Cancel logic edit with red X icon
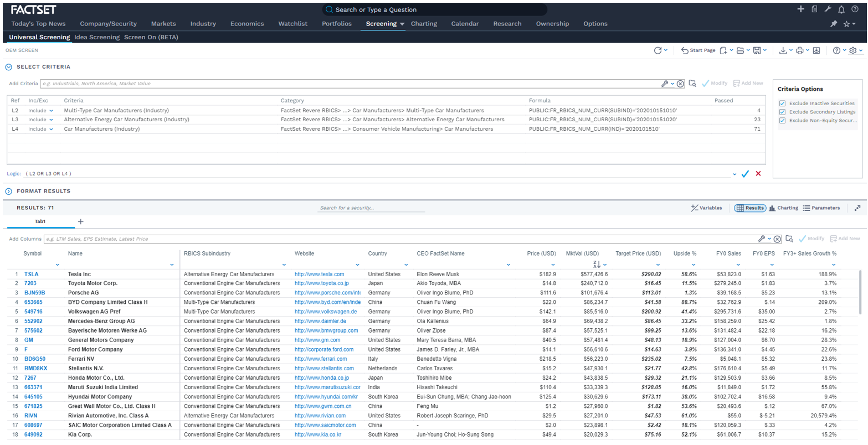The height and width of the screenshot is (445, 868). tap(758, 174)
